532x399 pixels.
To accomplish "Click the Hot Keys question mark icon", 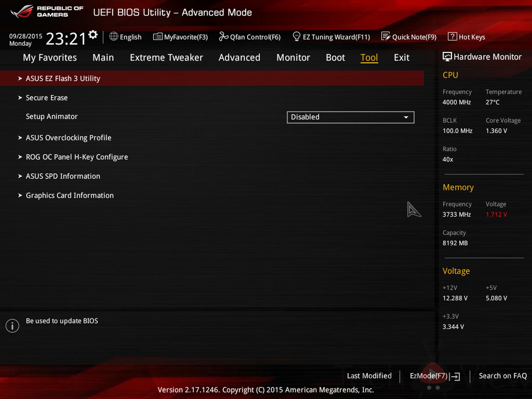I will coord(452,37).
